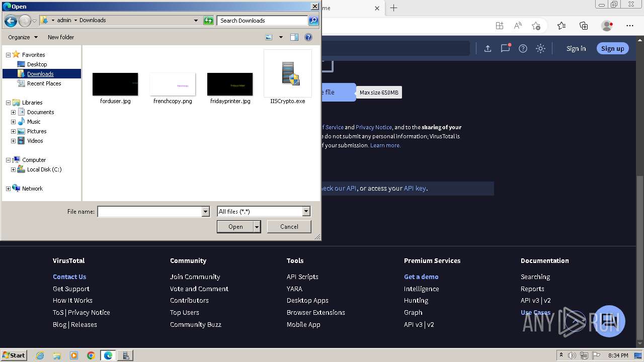Select Downloads in navigation pane

(x=40, y=74)
